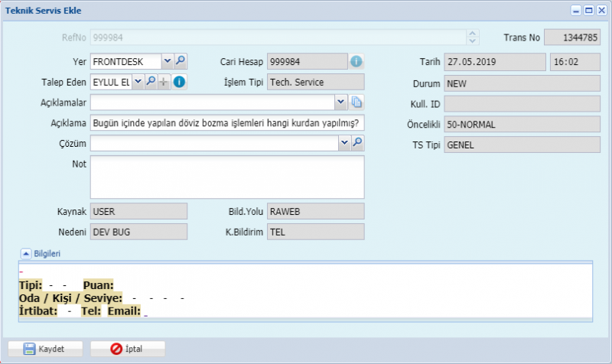This screenshot has height=364, width=612.
Task: Click the TS Tipi GENEL field
Action: [x=522, y=145]
